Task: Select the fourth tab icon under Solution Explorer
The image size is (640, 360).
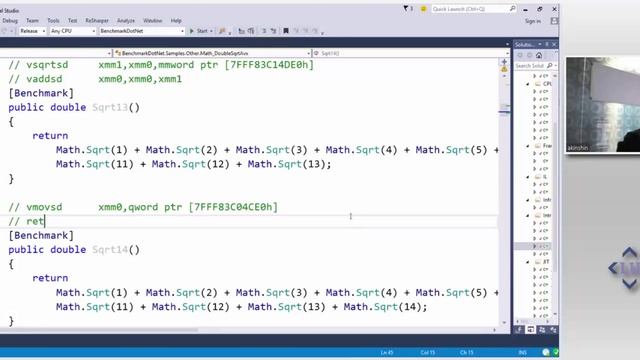Action: coord(553,329)
